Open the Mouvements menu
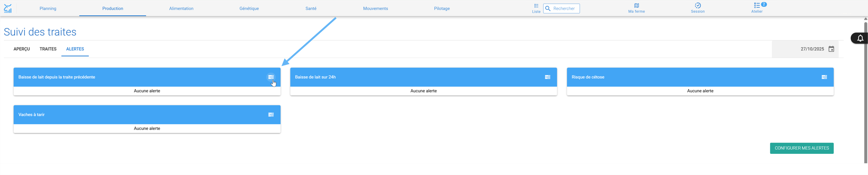The height and width of the screenshot is (175, 868). pyautogui.click(x=375, y=8)
